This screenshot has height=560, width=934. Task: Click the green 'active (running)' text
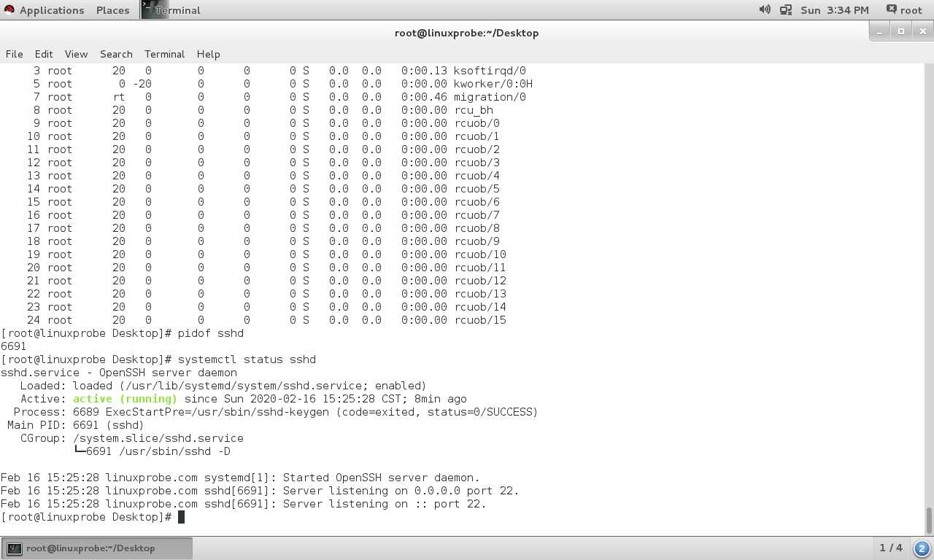tap(125, 399)
